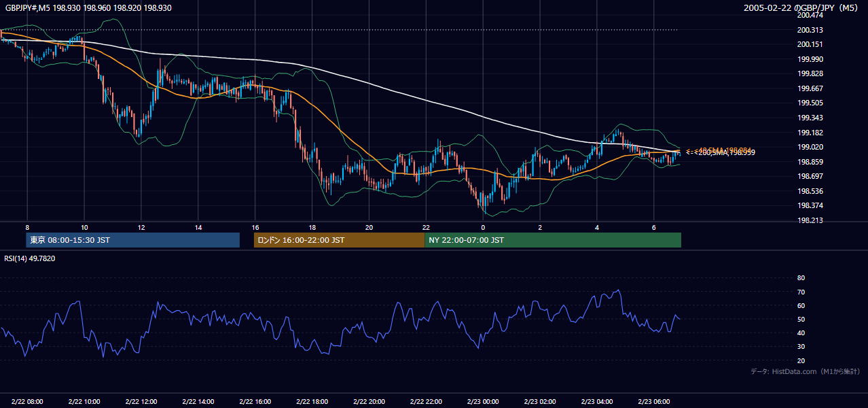
Task: Click RSI scale value 20
Action: coord(801,360)
